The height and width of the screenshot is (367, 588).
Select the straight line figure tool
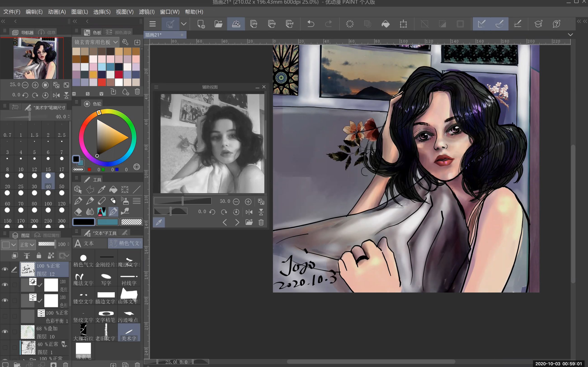137,189
